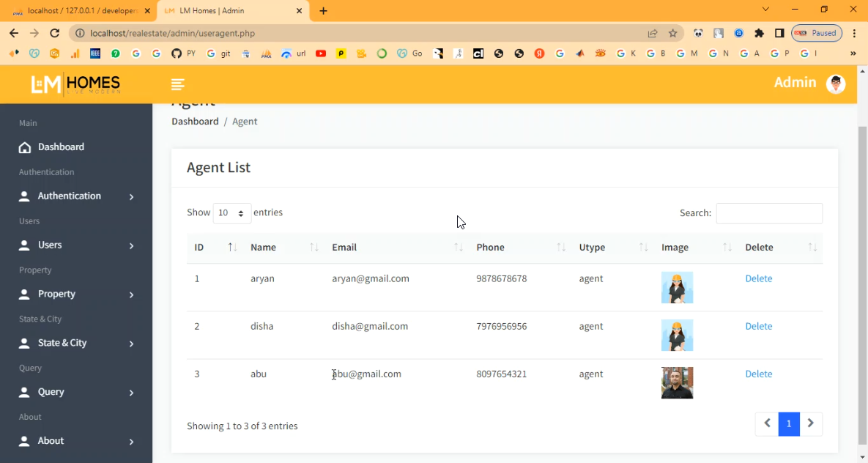868x463 pixels.
Task: Click the Admin profile avatar
Action: click(x=835, y=84)
